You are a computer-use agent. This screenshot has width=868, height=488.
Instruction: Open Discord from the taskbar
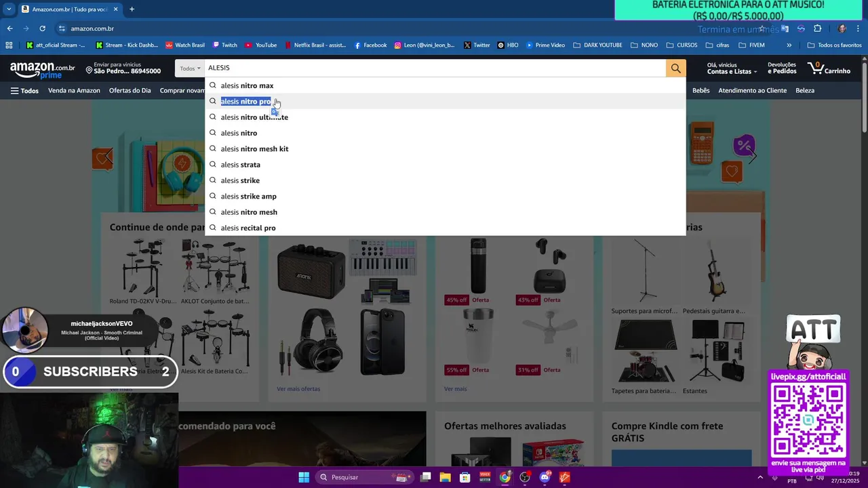pyautogui.click(x=545, y=477)
